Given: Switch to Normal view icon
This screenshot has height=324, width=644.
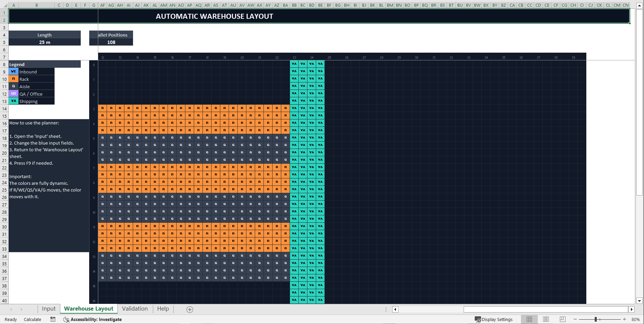Looking at the screenshot, I should point(529,319).
